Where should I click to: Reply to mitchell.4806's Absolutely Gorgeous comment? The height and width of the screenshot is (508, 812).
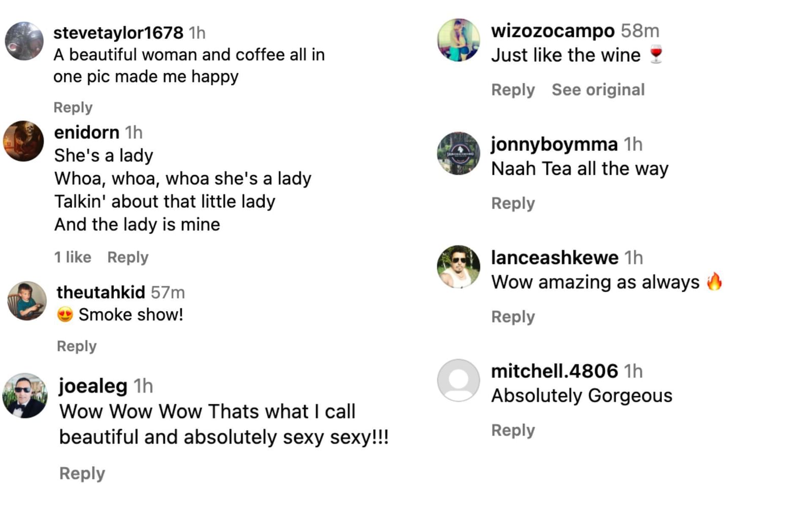coord(513,430)
